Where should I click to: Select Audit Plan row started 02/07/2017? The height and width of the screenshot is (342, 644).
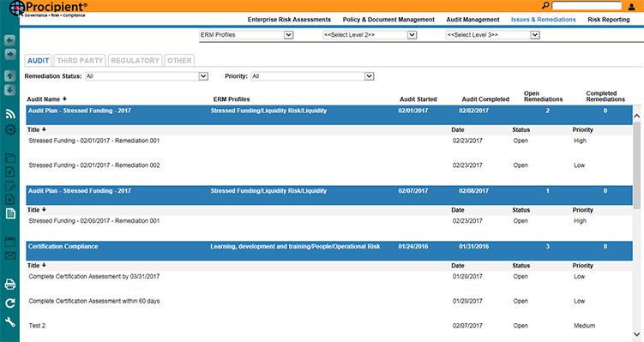tap(329, 195)
